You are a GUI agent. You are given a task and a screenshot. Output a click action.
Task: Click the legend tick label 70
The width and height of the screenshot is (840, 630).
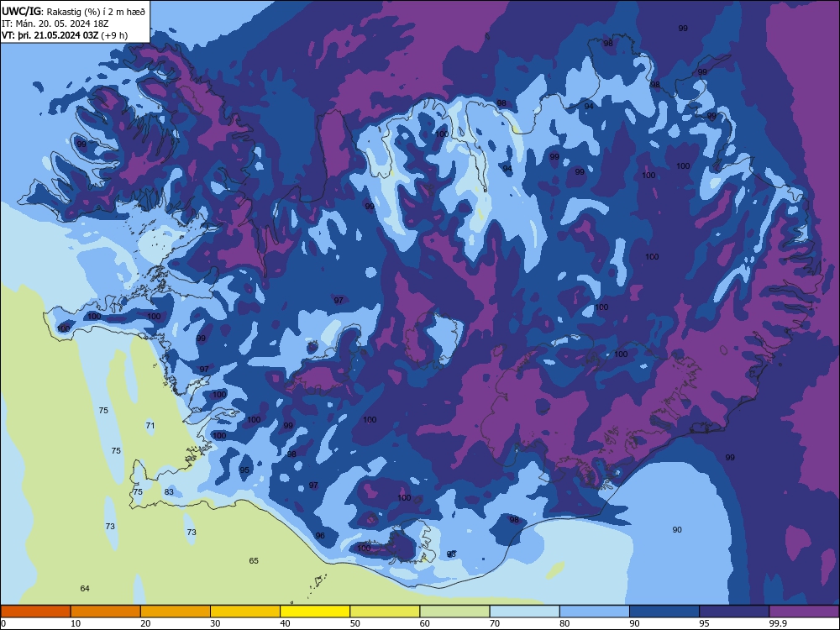click(495, 623)
